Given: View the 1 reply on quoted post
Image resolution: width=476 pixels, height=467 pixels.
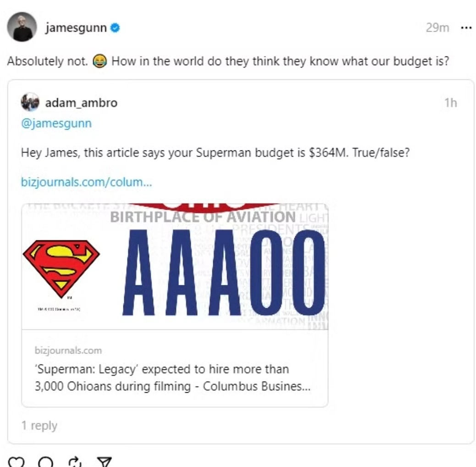Looking at the screenshot, I should 39,426.
